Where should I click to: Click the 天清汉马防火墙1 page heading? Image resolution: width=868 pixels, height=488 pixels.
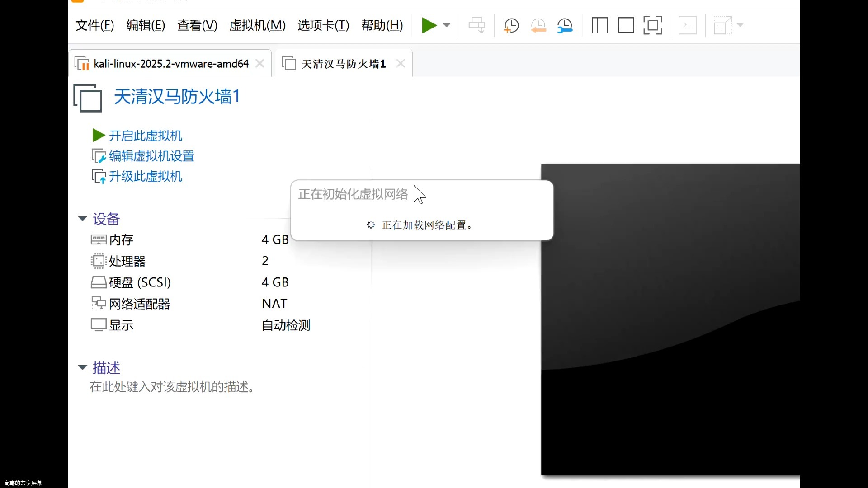click(176, 97)
